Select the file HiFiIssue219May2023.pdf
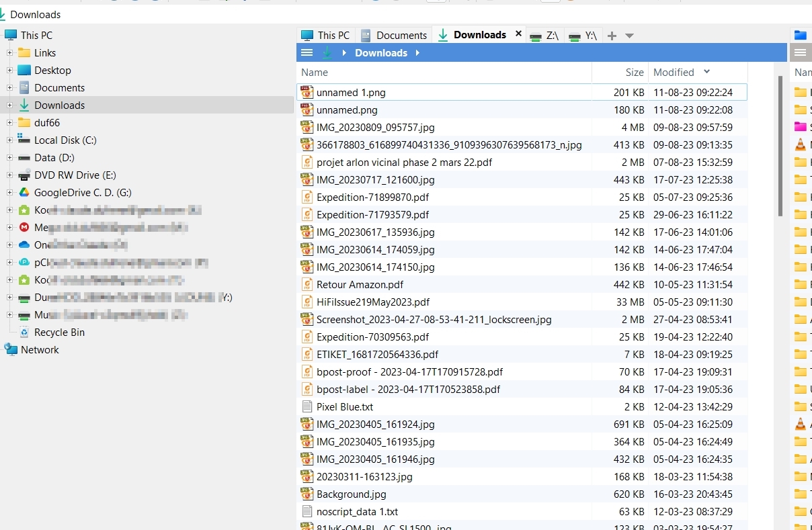Screen dimensions: 812x530 click(373, 302)
